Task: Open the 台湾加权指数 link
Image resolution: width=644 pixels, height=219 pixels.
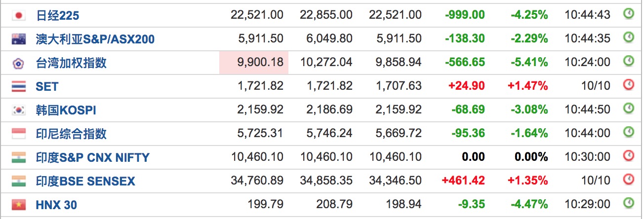Action: tap(71, 63)
